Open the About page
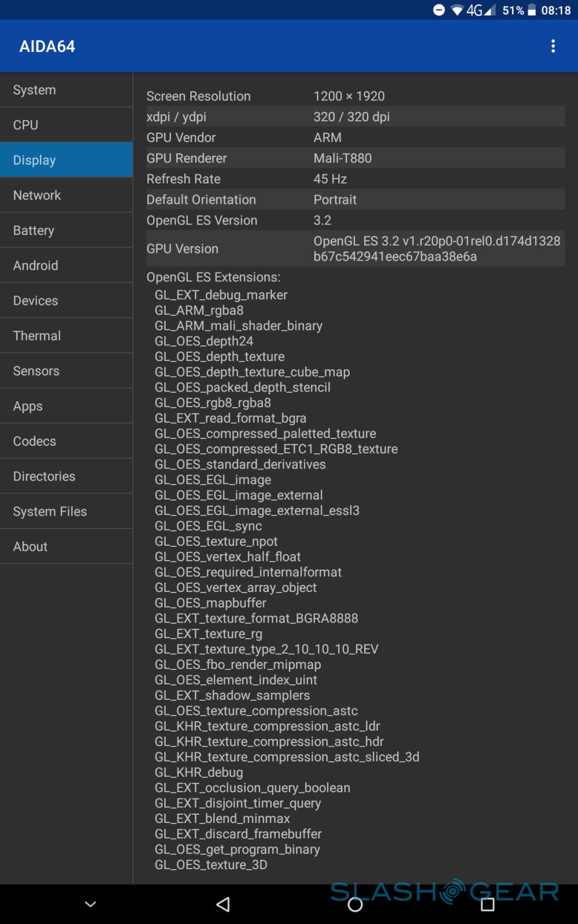The height and width of the screenshot is (924, 578). coord(66,546)
